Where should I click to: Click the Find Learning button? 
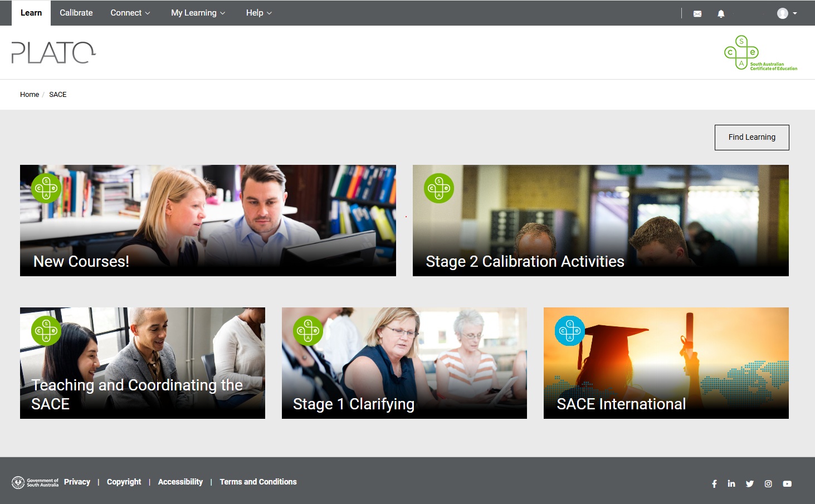[x=751, y=138]
